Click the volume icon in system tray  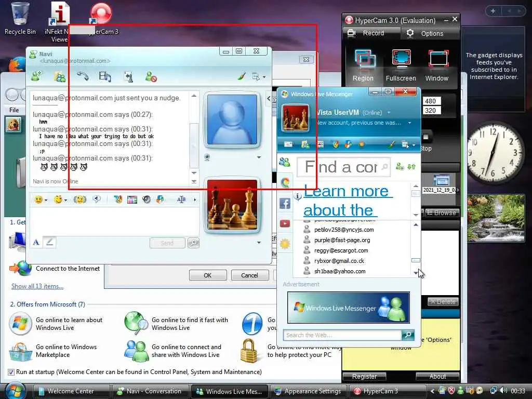point(503,391)
